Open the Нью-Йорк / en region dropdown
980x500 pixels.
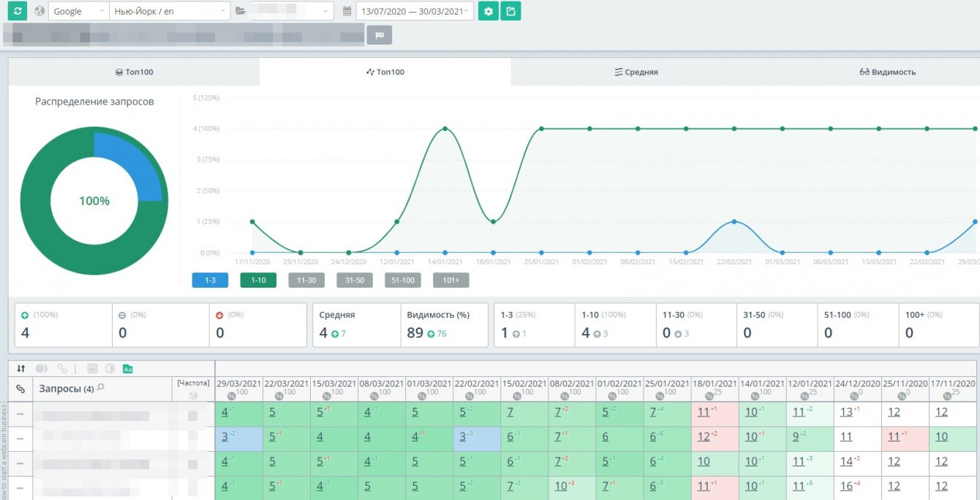(x=170, y=12)
